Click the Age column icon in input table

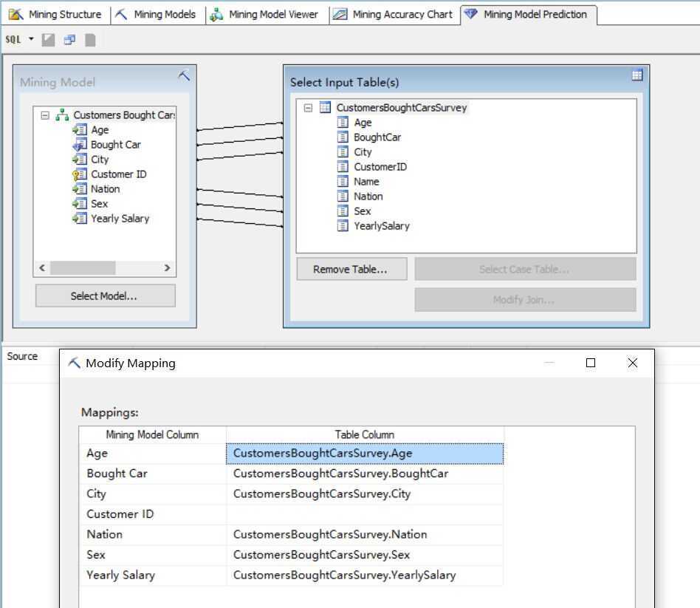[343, 123]
